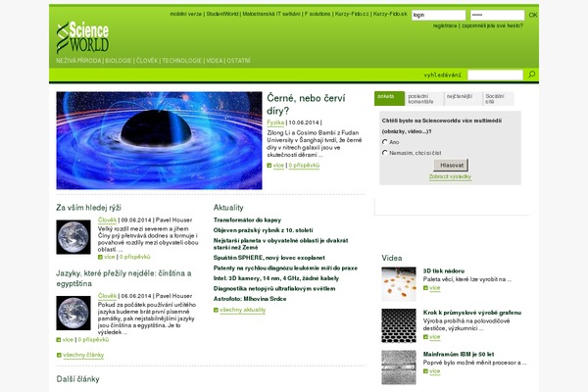
Task: Open news 'Astrofoto: Mlhovina Srdce'
Action: [250, 299]
